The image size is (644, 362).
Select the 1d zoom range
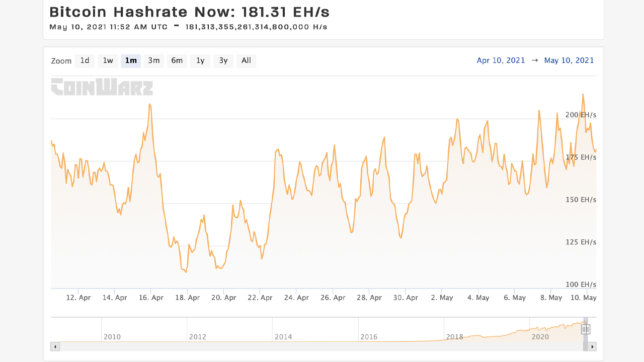(85, 61)
